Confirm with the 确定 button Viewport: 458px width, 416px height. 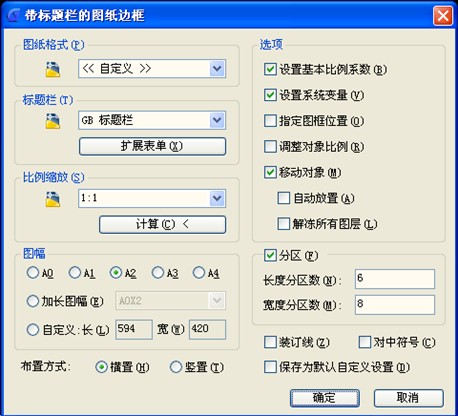click(x=325, y=398)
